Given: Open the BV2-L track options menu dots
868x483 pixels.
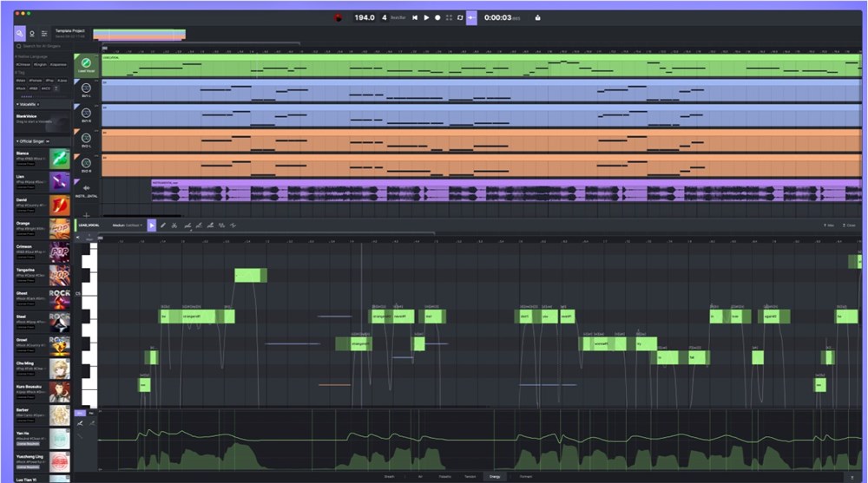Looking at the screenshot, I should click(97, 131).
